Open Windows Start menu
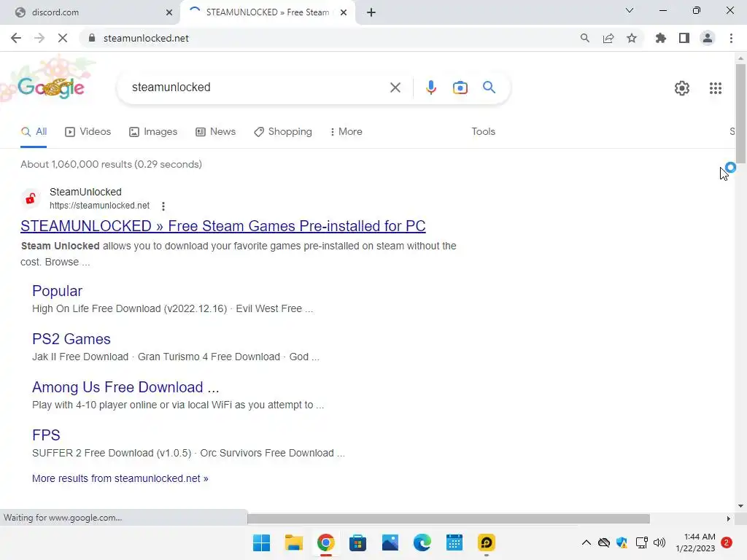The image size is (747, 560). click(261, 542)
